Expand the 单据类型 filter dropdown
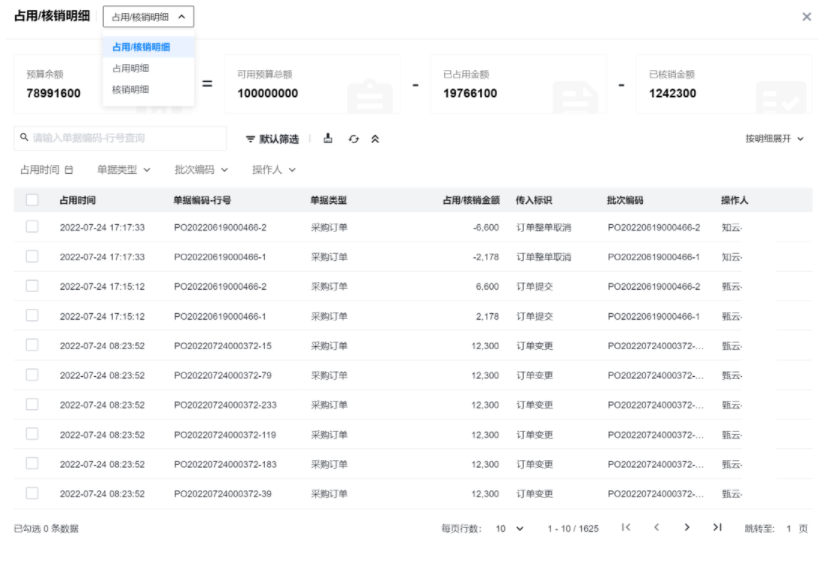Screen dimensions: 834x571 pyautogui.click(x=123, y=170)
